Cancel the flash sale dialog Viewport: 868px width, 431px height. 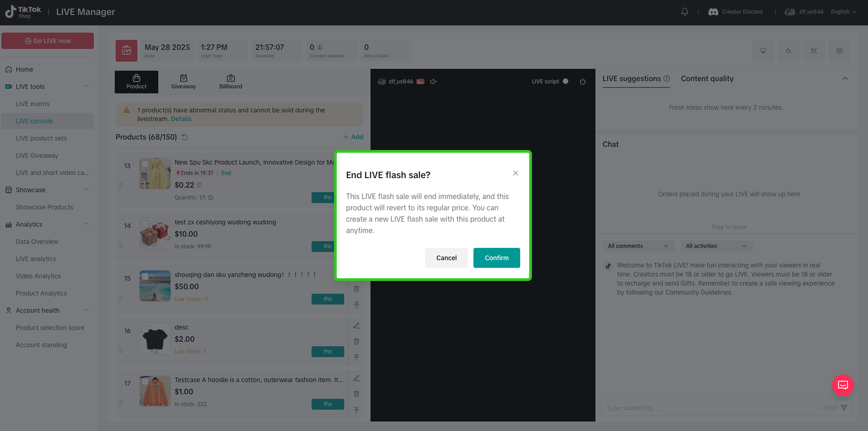pos(446,258)
